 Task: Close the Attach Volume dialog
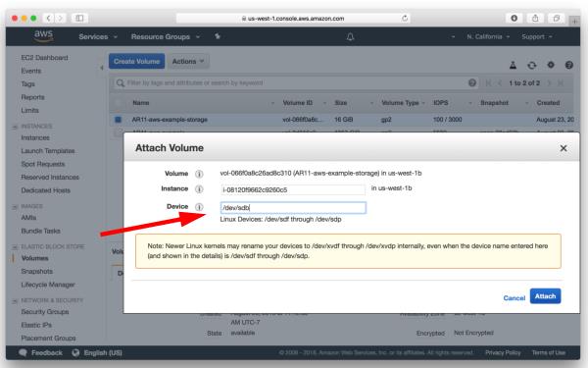pyautogui.click(x=563, y=148)
